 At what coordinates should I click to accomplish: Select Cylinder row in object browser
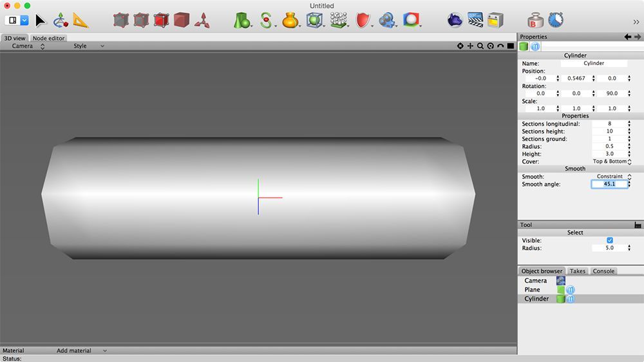tap(581, 299)
